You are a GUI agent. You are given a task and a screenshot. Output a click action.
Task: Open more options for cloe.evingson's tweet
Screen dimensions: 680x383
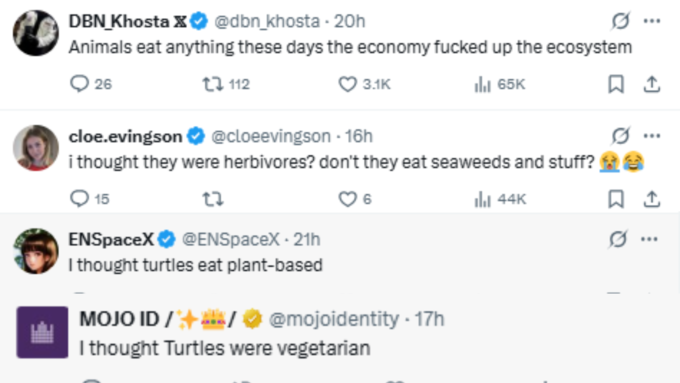tap(652, 136)
